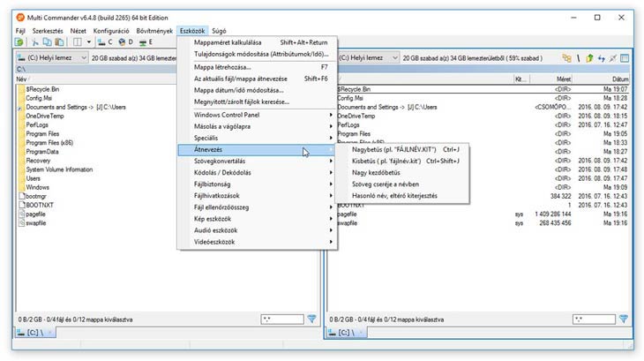Open panel layout dropdown arrow in toolbar
The image size is (644, 361).
pos(88,42)
